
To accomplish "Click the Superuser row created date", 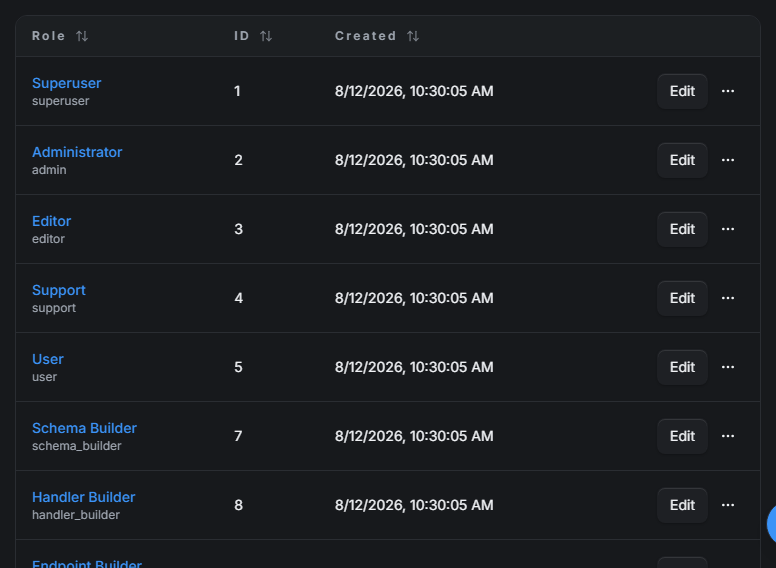I will point(414,92).
